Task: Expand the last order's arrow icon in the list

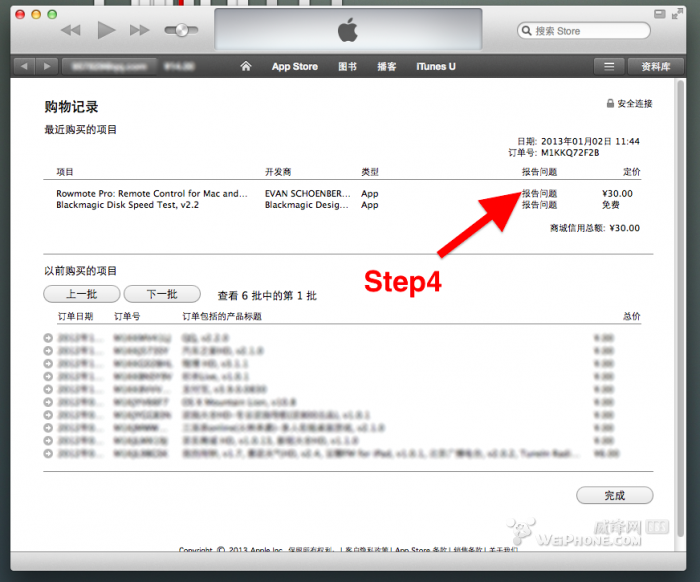Action: click(x=48, y=453)
